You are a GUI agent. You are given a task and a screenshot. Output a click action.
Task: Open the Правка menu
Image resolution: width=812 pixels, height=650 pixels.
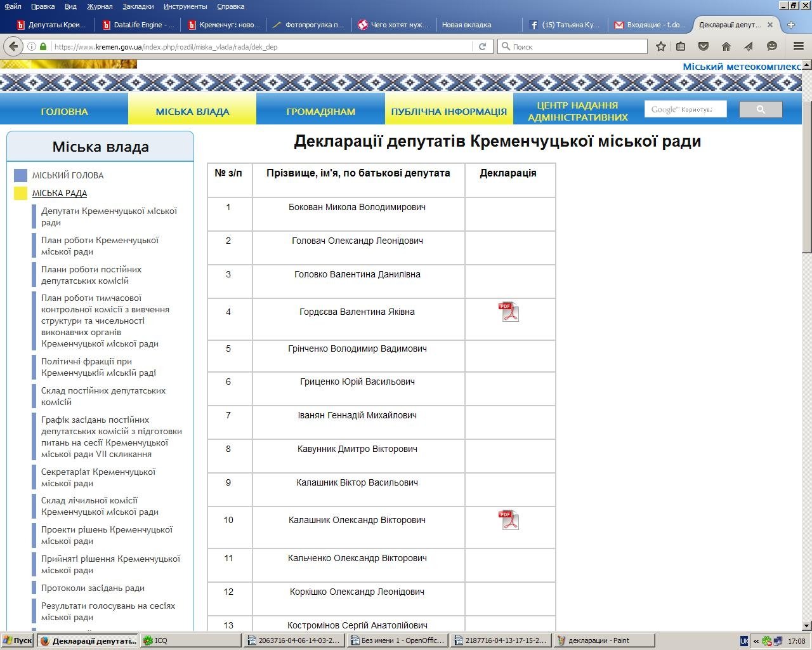click(x=43, y=6)
